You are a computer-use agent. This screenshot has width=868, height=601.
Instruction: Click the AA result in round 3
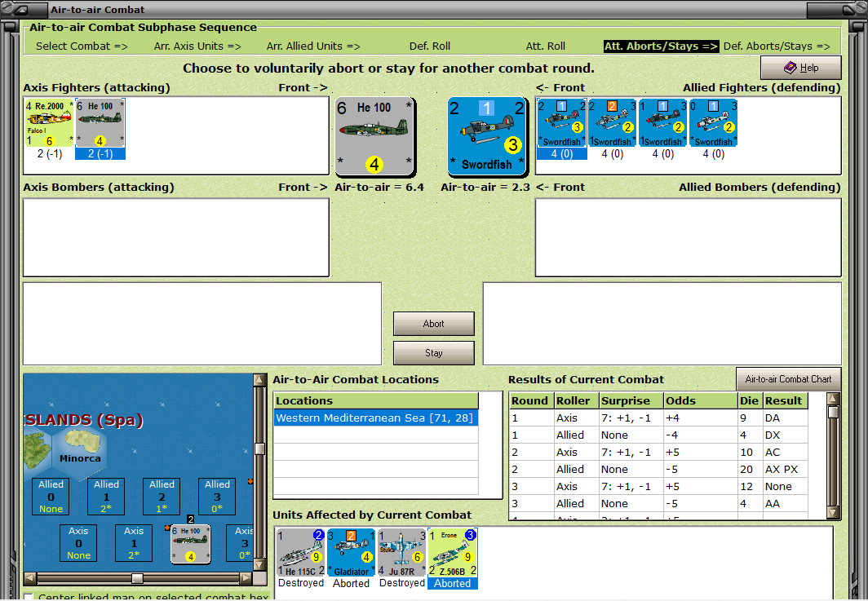(x=786, y=504)
